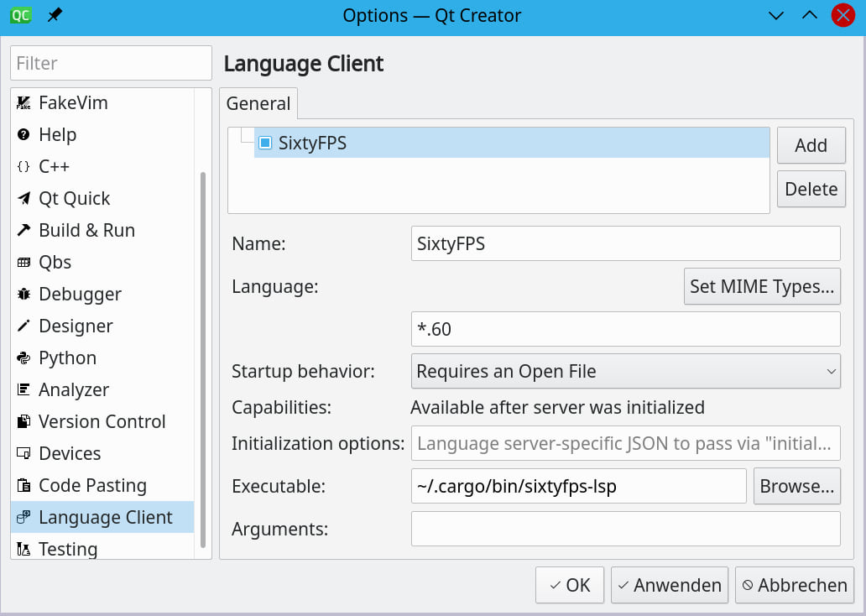This screenshot has width=866, height=616.
Task: Toggle the SixtyFPS server checkbox
Action: coord(265,143)
